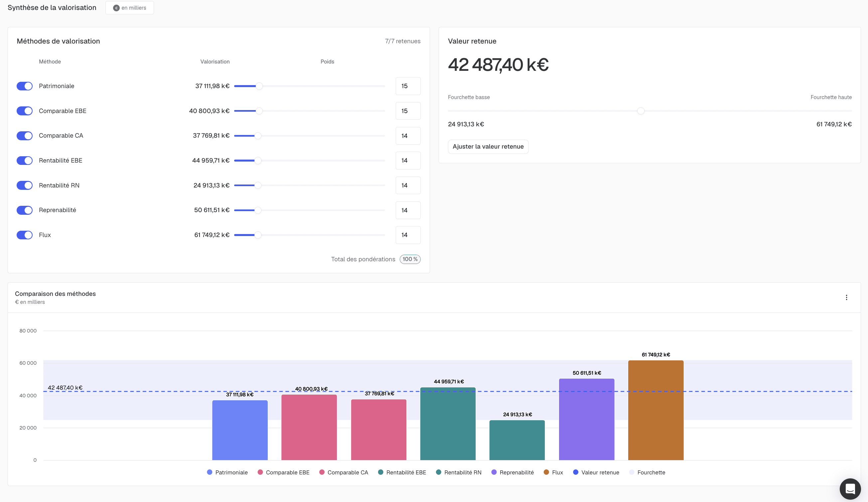The height and width of the screenshot is (502, 868).
Task: Click Comparable CA legend dot
Action: click(322, 472)
